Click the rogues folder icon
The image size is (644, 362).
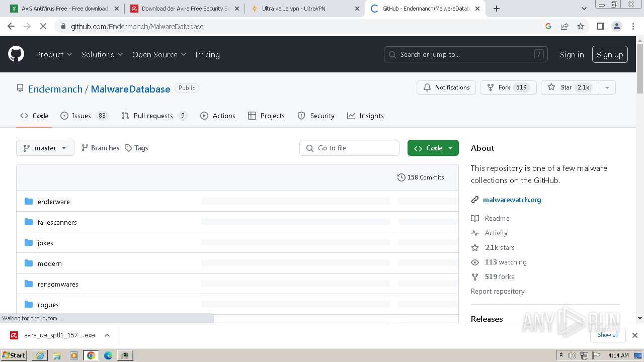[x=29, y=305]
